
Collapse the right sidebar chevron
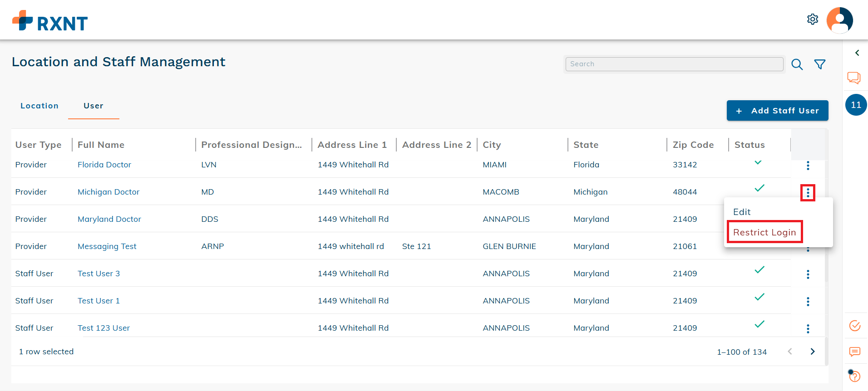857,53
